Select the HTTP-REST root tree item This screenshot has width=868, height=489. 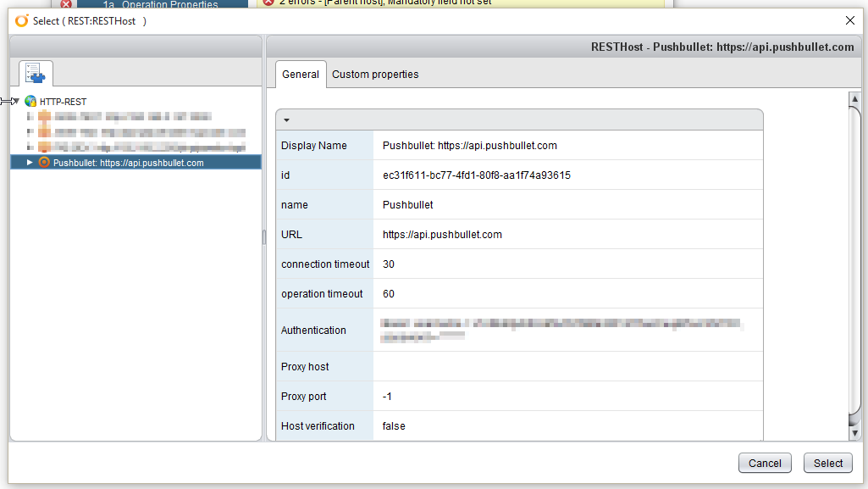point(64,102)
